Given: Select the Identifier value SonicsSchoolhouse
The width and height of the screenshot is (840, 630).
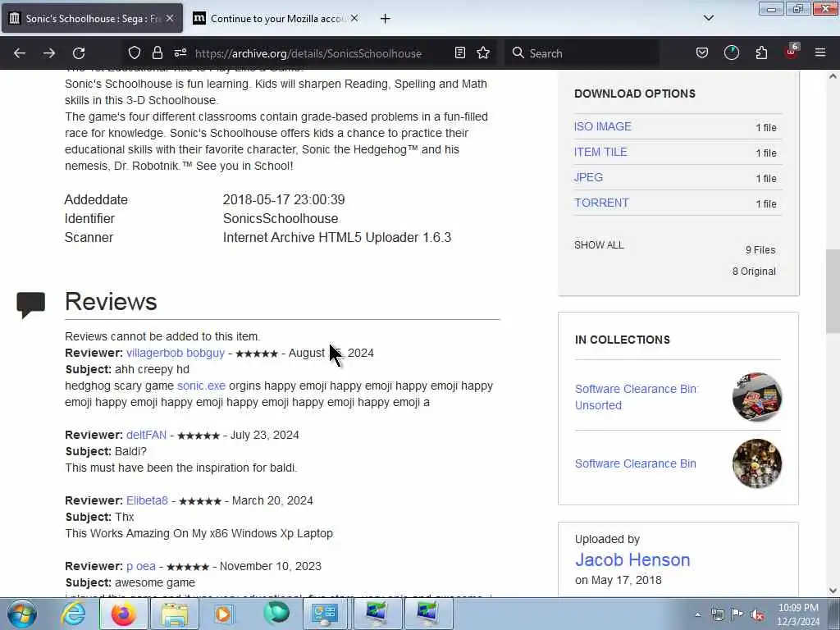Looking at the screenshot, I should pyautogui.click(x=281, y=218).
